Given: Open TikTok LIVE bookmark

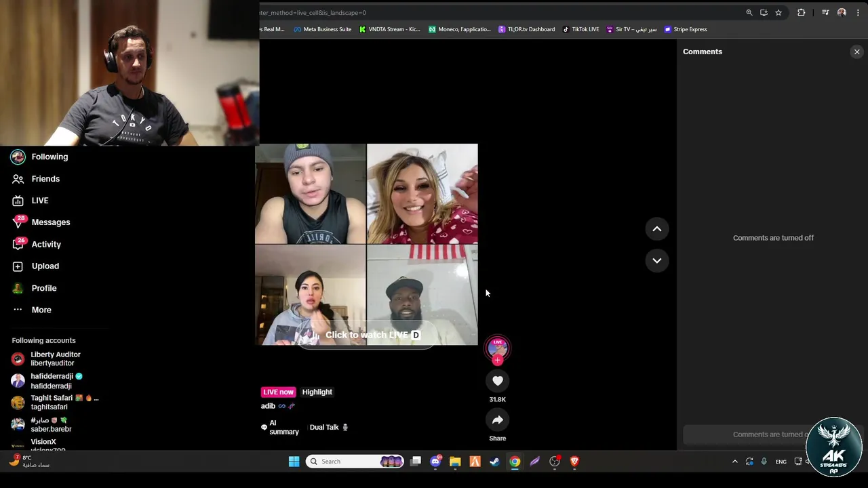Looking at the screenshot, I should coord(580,29).
